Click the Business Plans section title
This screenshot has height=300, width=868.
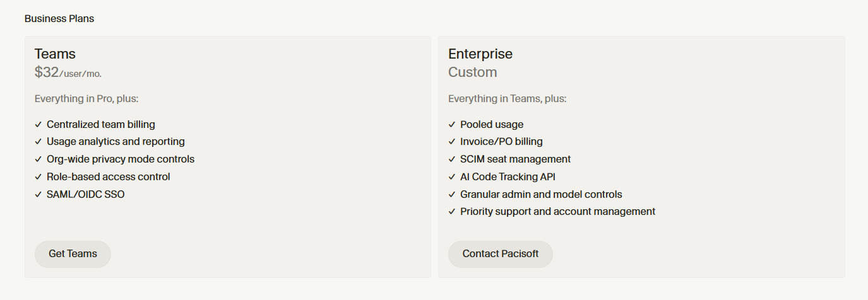pyautogui.click(x=59, y=19)
